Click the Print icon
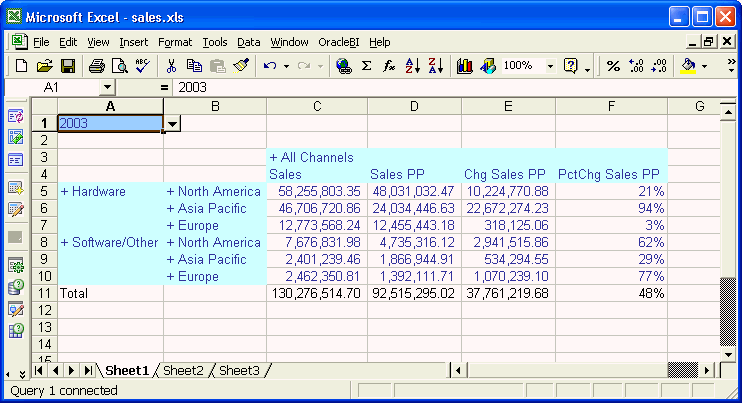 click(x=97, y=66)
